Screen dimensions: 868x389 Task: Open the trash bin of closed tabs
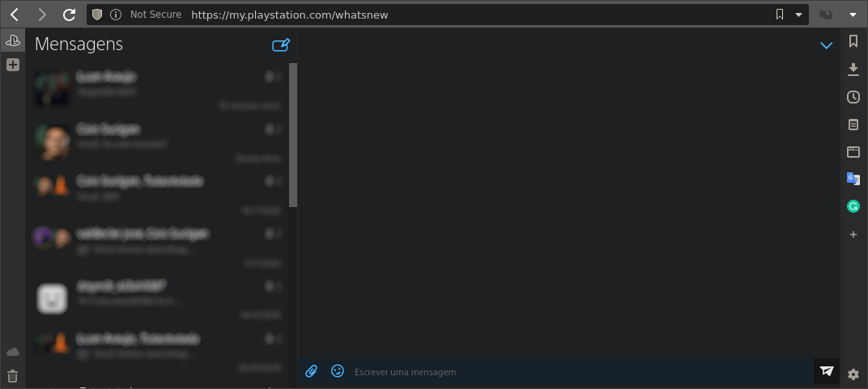coord(13,376)
